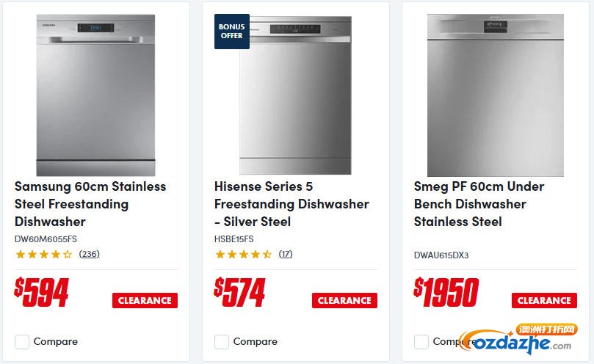Click the $1950 Smeg price
594x364 pixels.
pos(446,292)
